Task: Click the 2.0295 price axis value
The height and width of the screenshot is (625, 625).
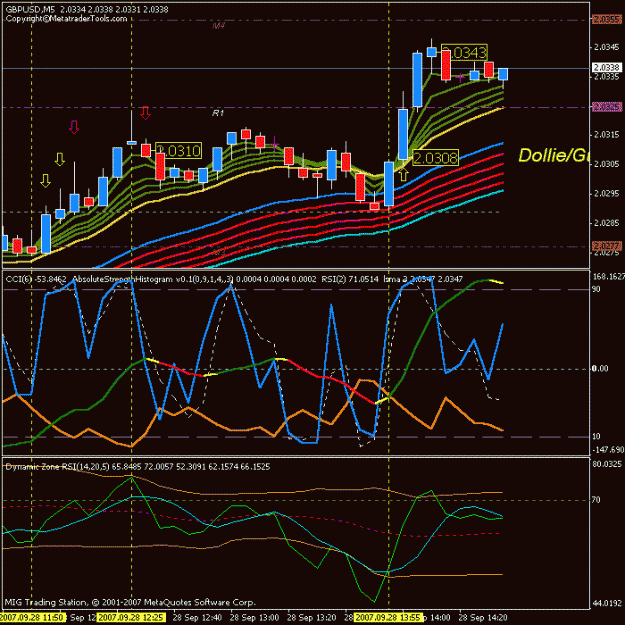Action: [x=606, y=194]
